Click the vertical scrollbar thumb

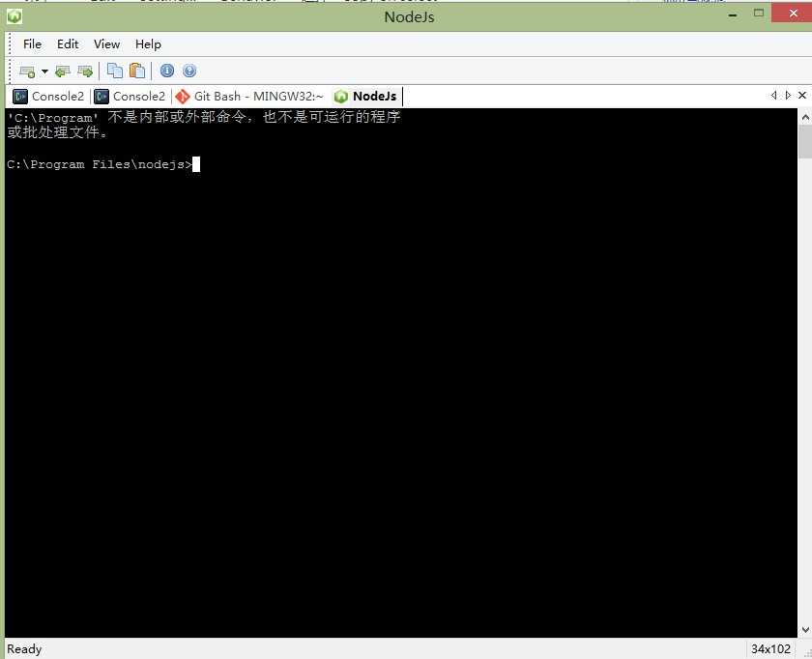point(805,142)
